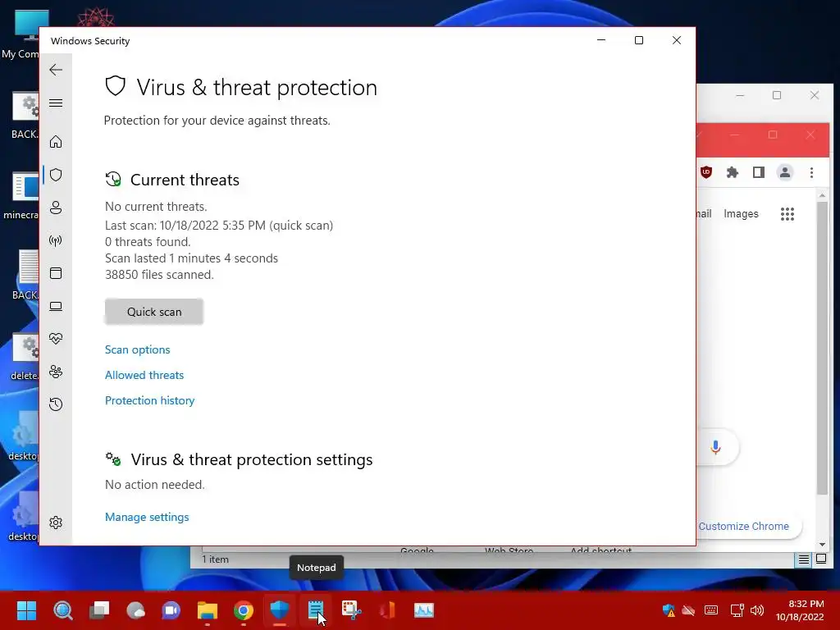840x630 pixels.
Task: Open the Settings gear in the Windows Security sidebar
Action: pos(56,523)
